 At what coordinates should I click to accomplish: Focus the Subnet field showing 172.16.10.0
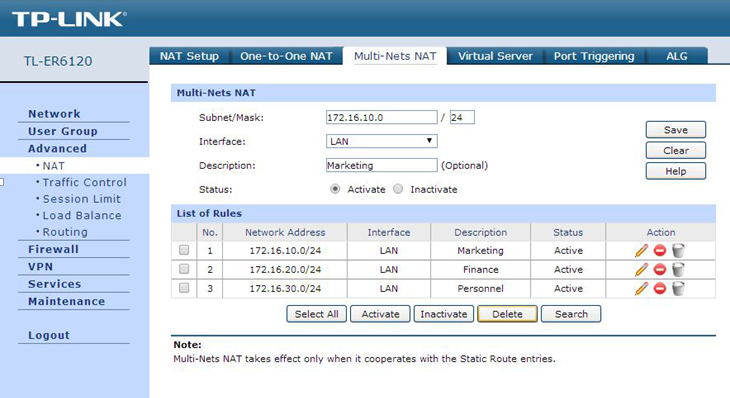[381, 117]
